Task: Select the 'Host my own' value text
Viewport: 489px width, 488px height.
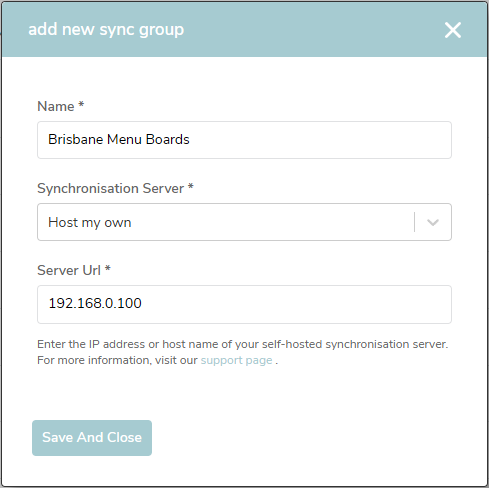Action: (90, 223)
